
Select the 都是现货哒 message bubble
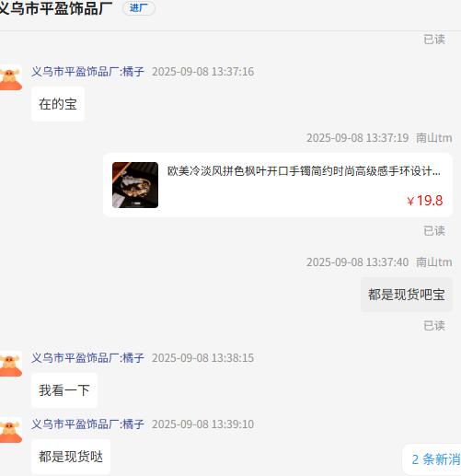click(x=71, y=457)
